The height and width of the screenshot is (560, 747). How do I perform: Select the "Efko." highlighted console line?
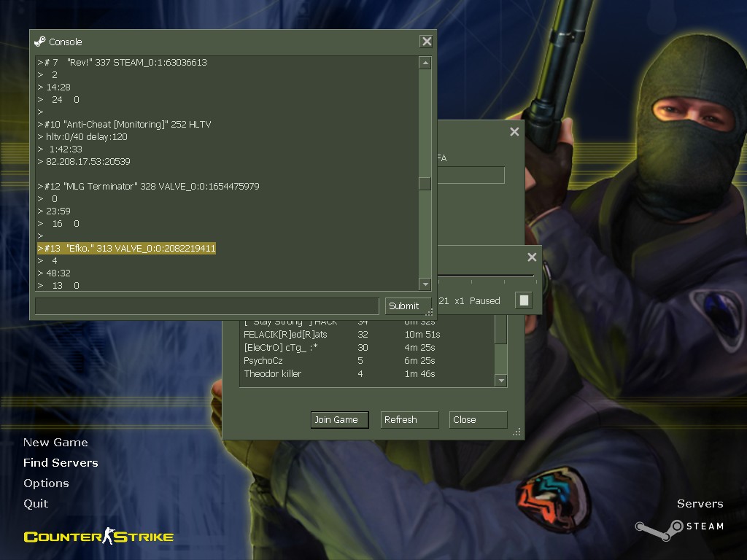(127, 248)
